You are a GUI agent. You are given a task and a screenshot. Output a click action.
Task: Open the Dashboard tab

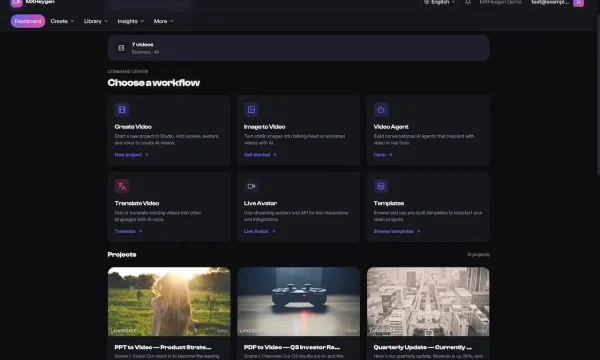[28, 21]
